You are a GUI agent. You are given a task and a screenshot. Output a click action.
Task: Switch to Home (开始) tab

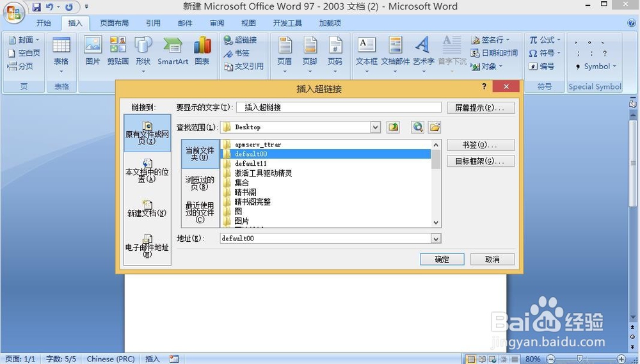click(x=44, y=23)
